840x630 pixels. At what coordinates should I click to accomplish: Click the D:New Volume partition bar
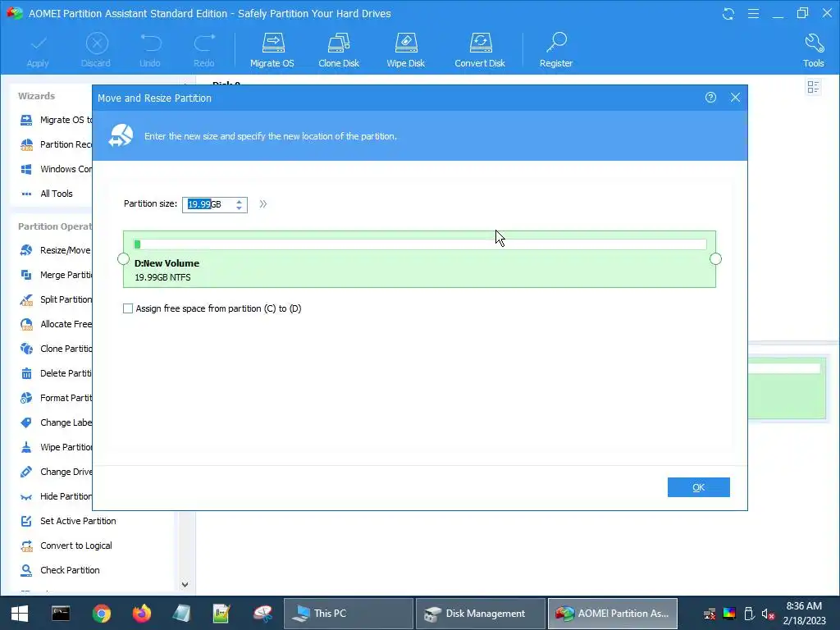point(419,259)
